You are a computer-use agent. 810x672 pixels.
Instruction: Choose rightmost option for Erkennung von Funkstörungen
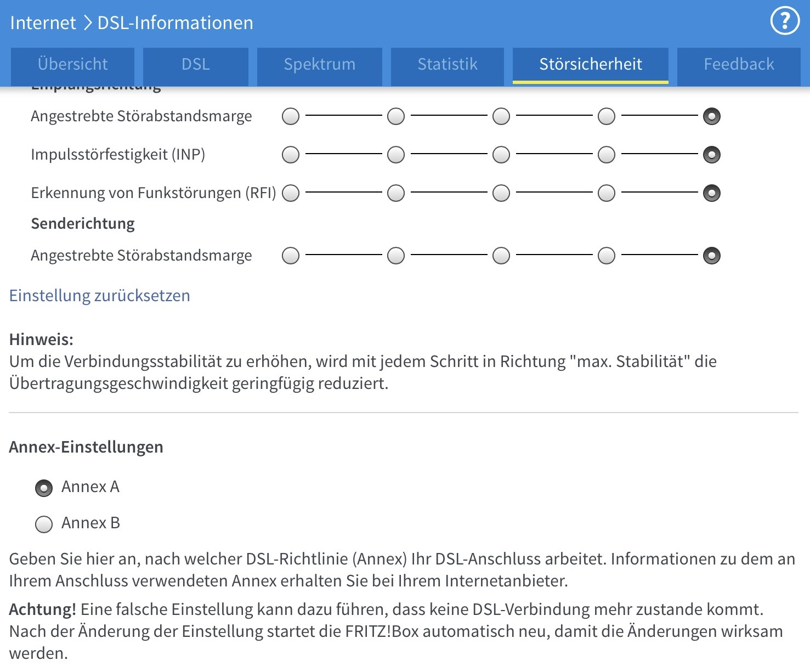coord(712,193)
